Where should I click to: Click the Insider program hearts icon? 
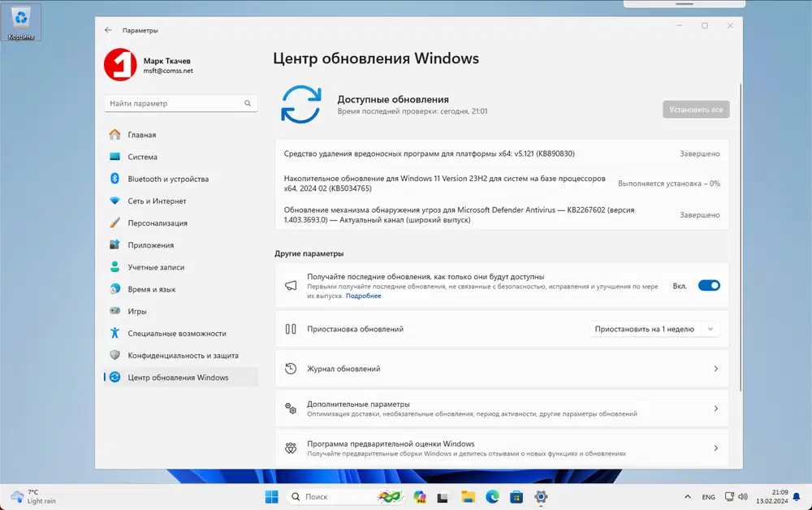pos(291,448)
